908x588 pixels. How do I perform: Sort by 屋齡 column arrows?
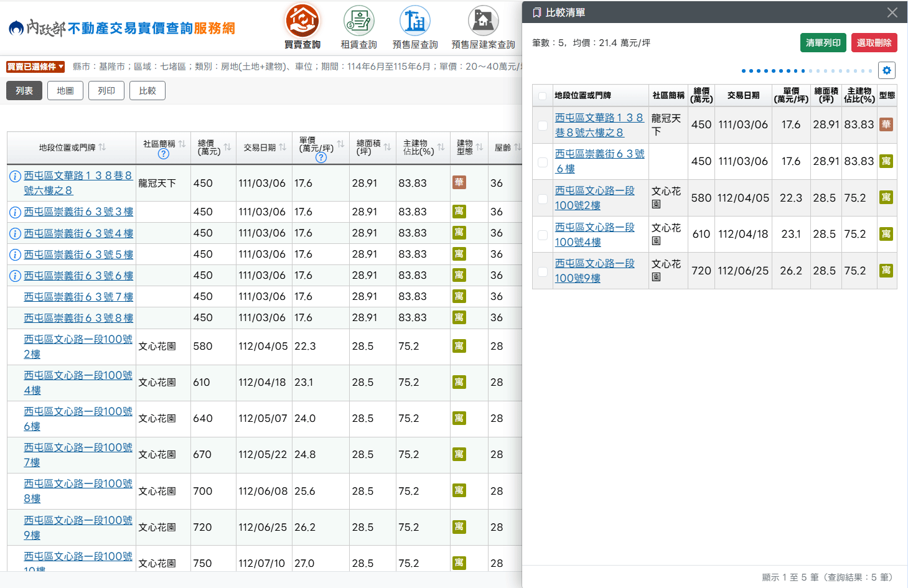[x=517, y=147]
